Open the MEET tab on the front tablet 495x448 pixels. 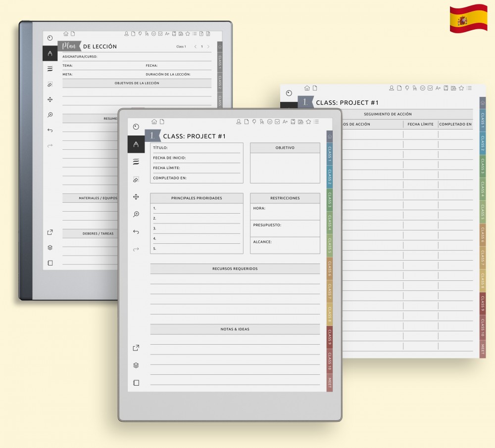[x=330, y=382]
